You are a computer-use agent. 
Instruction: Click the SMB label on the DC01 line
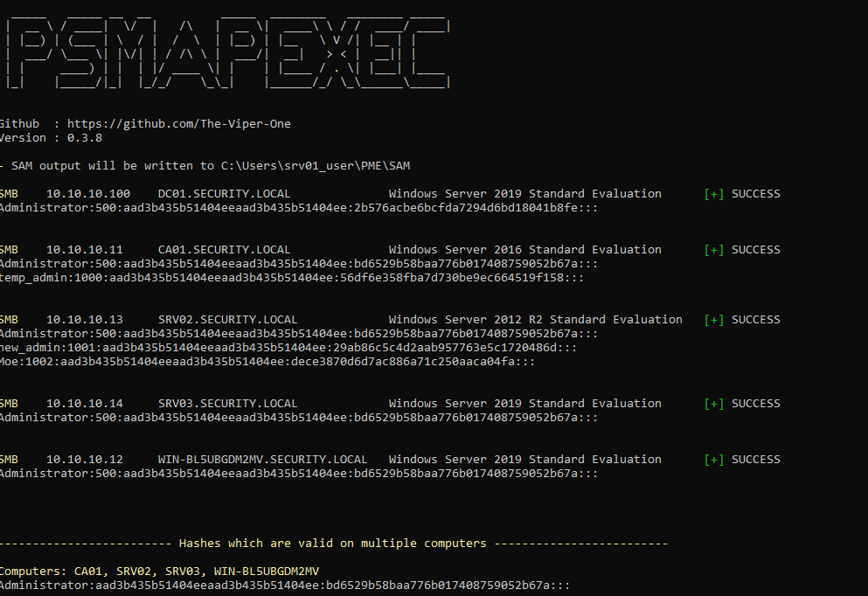[9, 193]
